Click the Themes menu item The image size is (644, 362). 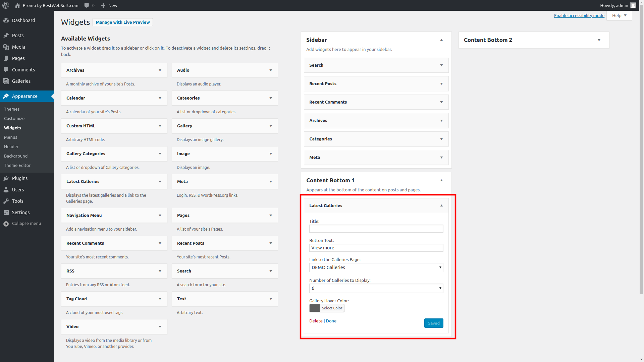click(x=11, y=109)
